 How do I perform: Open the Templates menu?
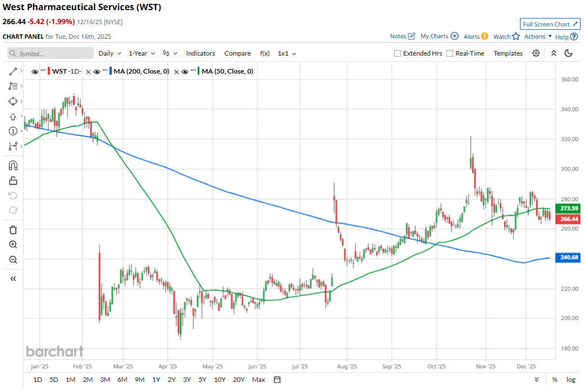508,53
